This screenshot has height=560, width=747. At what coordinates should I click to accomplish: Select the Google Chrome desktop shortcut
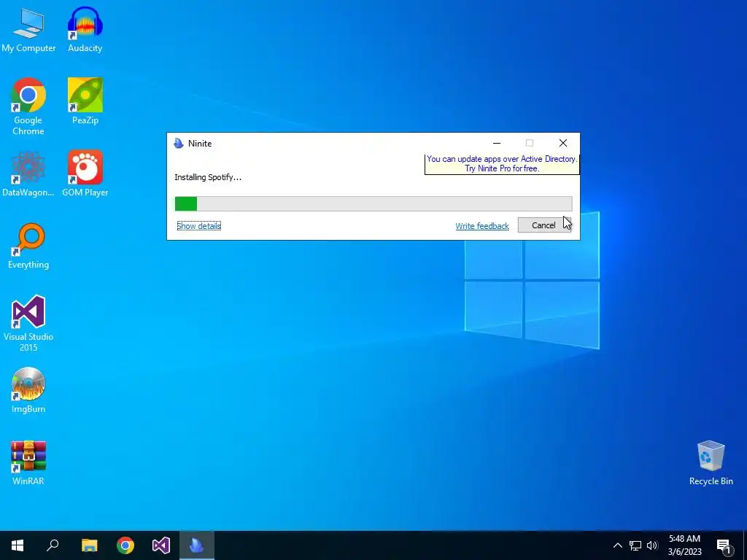click(x=28, y=106)
